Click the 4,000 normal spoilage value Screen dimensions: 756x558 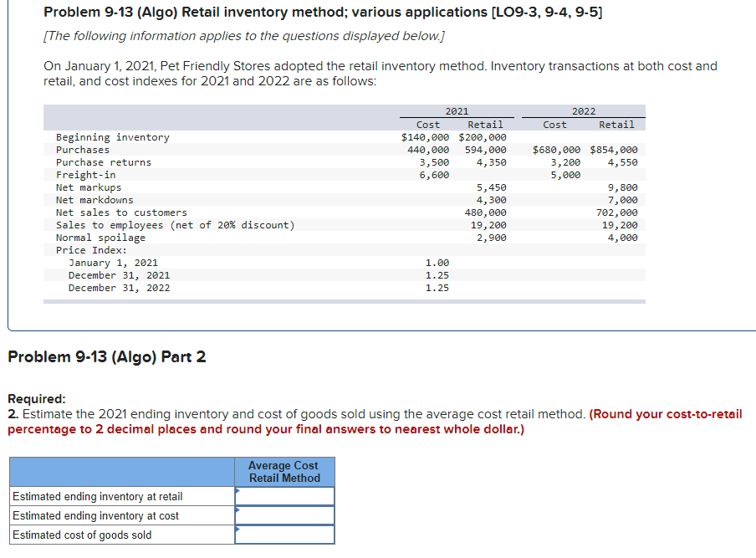(622, 238)
